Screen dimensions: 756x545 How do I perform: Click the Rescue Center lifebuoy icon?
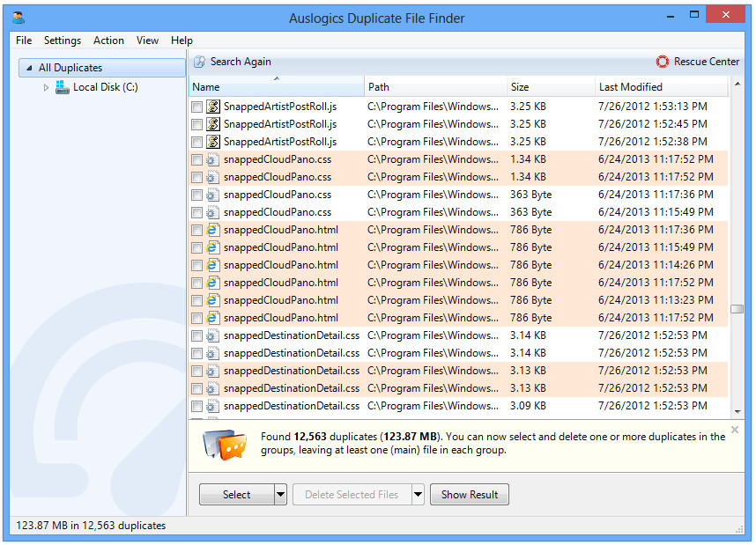point(663,62)
